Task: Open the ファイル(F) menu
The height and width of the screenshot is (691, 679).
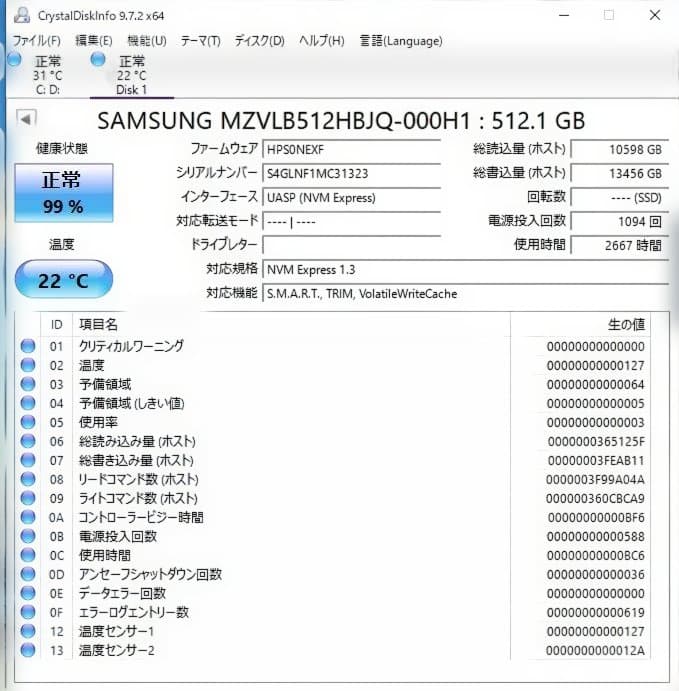Action: tap(37, 41)
